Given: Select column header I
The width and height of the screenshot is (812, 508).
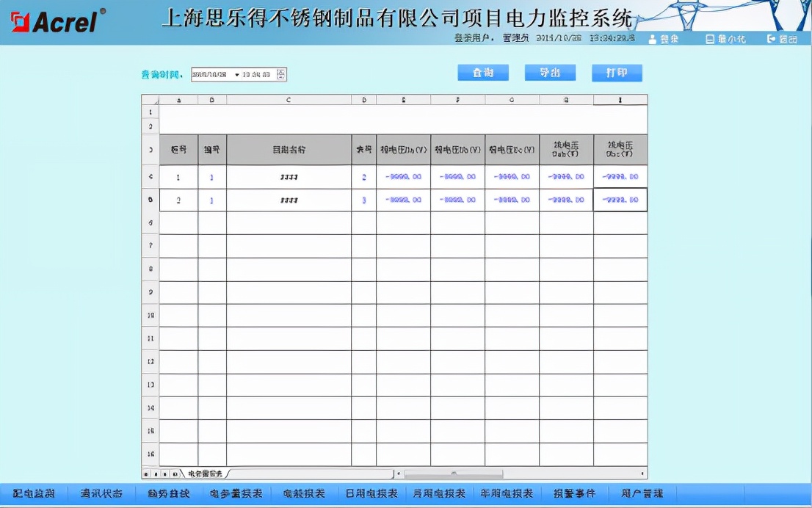Looking at the screenshot, I should point(620,100).
